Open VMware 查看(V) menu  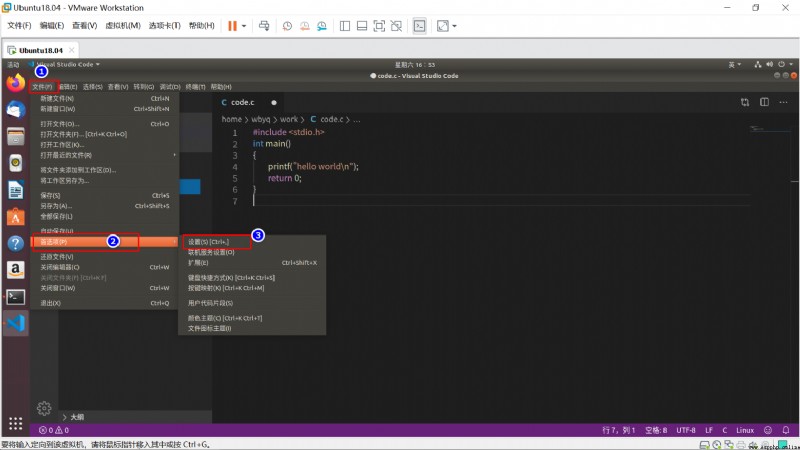(84, 26)
